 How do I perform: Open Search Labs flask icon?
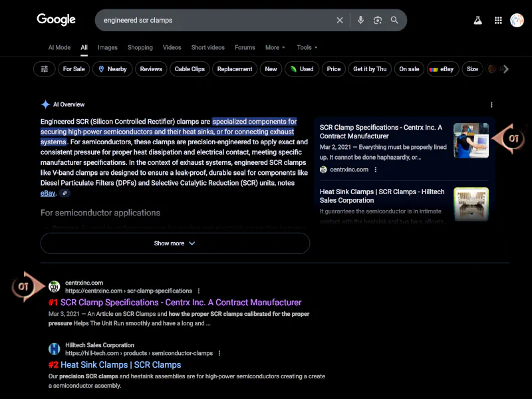(x=477, y=21)
